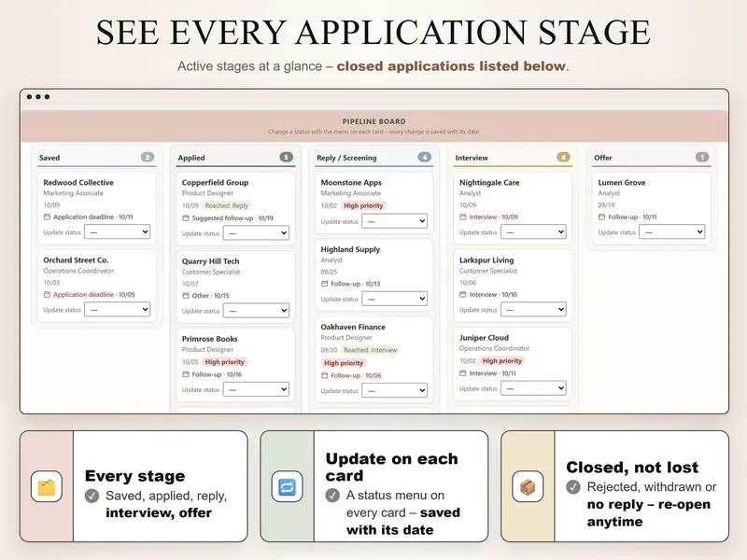747x560 pixels.
Task: Open the Redwood Collective card title
Action: click(78, 182)
